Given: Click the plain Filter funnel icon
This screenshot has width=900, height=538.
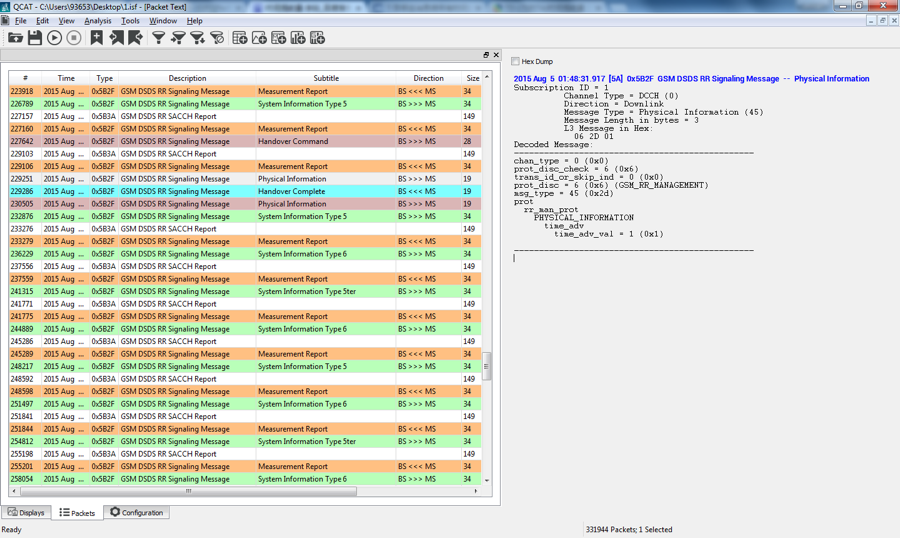Looking at the screenshot, I should point(158,38).
